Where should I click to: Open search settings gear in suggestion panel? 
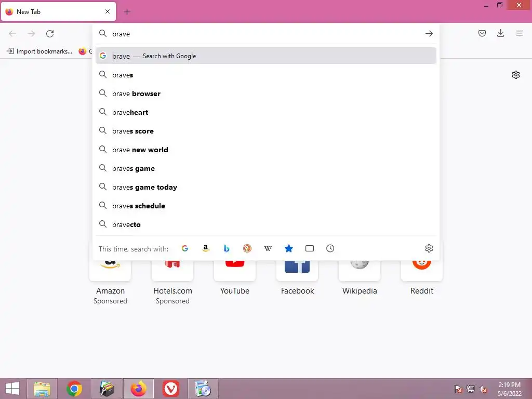(429, 248)
